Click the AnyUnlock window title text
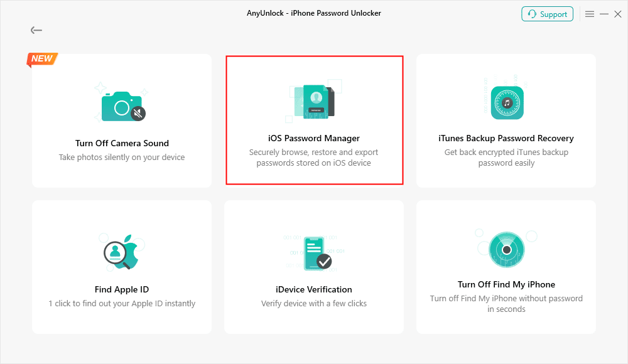628x364 pixels. [314, 13]
